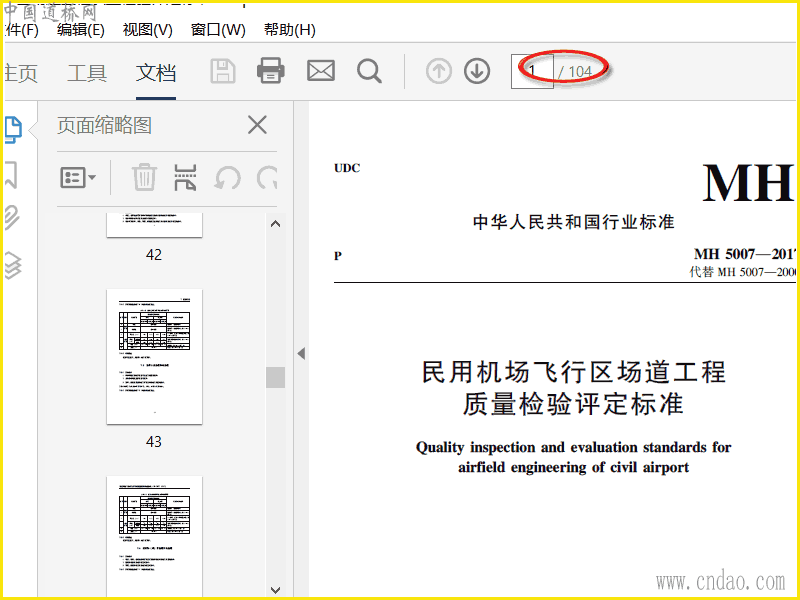Go to previous page up-arrow icon

tap(439, 71)
